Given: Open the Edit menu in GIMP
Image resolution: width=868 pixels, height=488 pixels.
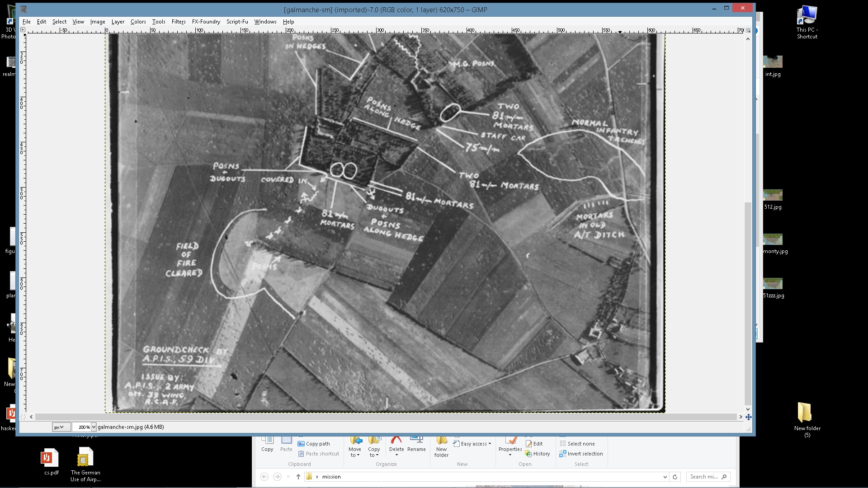Looking at the screenshot, I should point(42,22).
